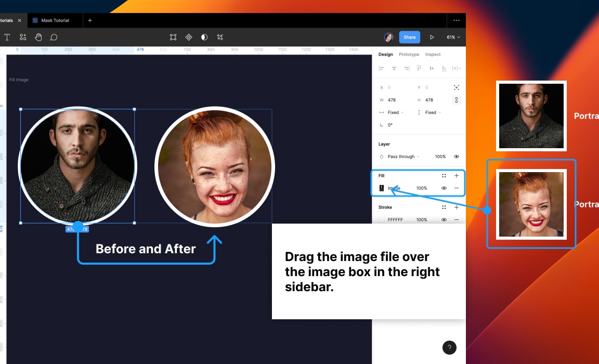Switch to the Inspect tab

point(433,55)
